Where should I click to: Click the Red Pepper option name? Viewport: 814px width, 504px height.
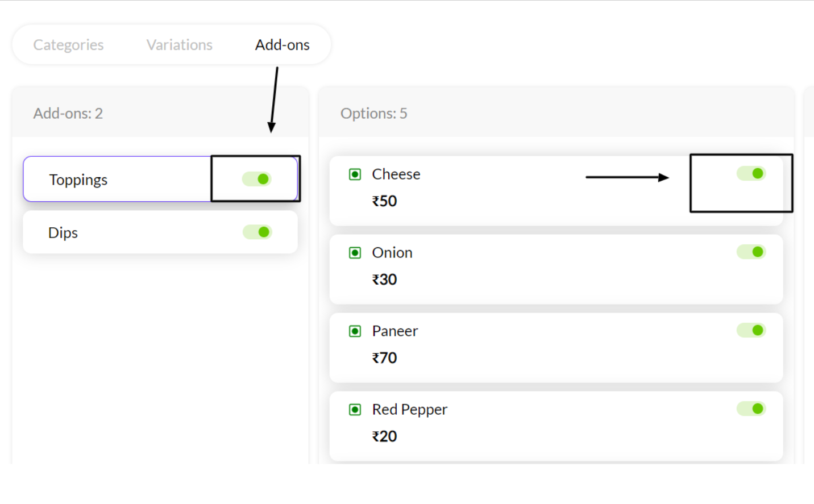pyautogui.click(x=409, y=410)
